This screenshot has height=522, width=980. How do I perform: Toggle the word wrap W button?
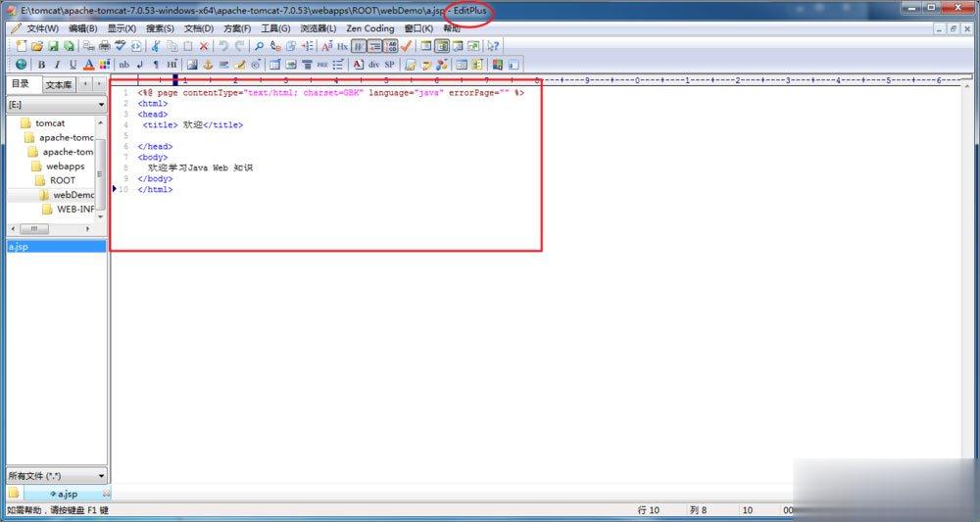click(x=359, y=46)
